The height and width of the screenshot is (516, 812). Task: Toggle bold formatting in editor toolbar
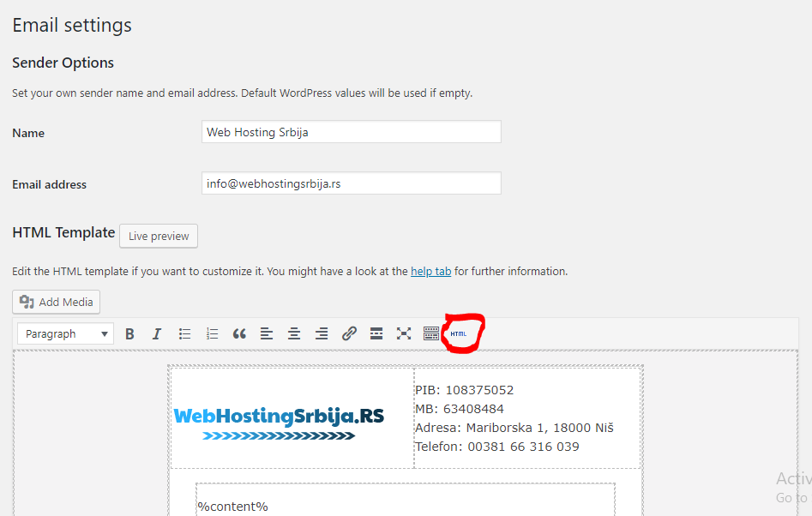pos(129,333)
